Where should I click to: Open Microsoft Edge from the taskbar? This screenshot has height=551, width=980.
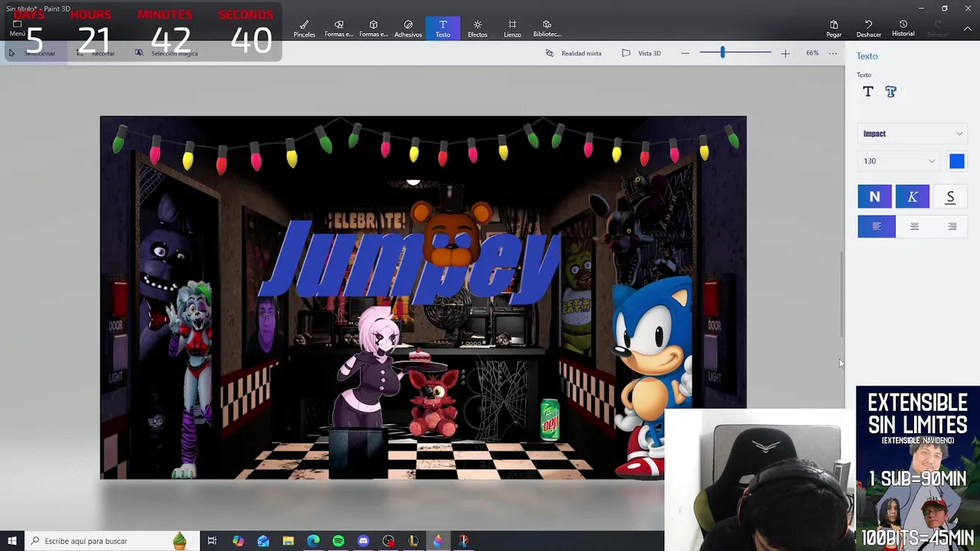click(313, 541)
